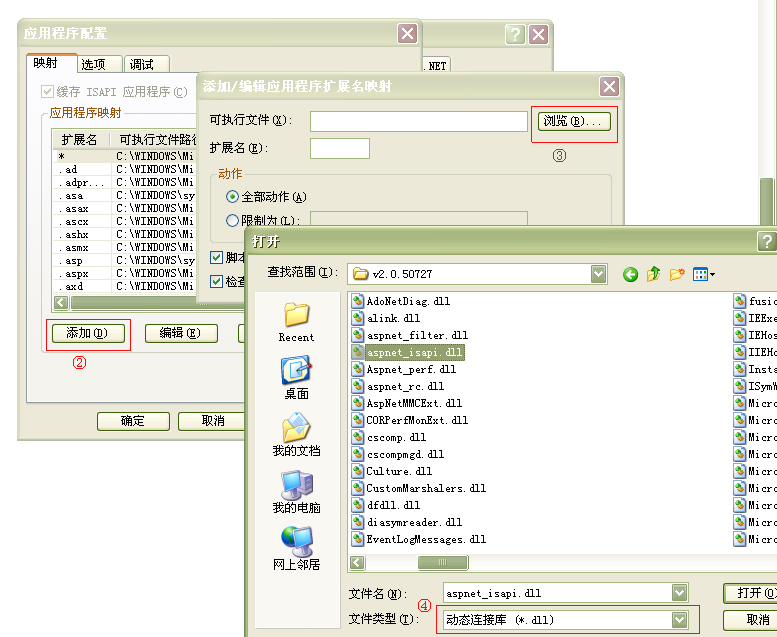Image resolution: width=777 pixels, height=637 pixels.
Task: Open the Recent places shortcut
Action: (296, 322)
